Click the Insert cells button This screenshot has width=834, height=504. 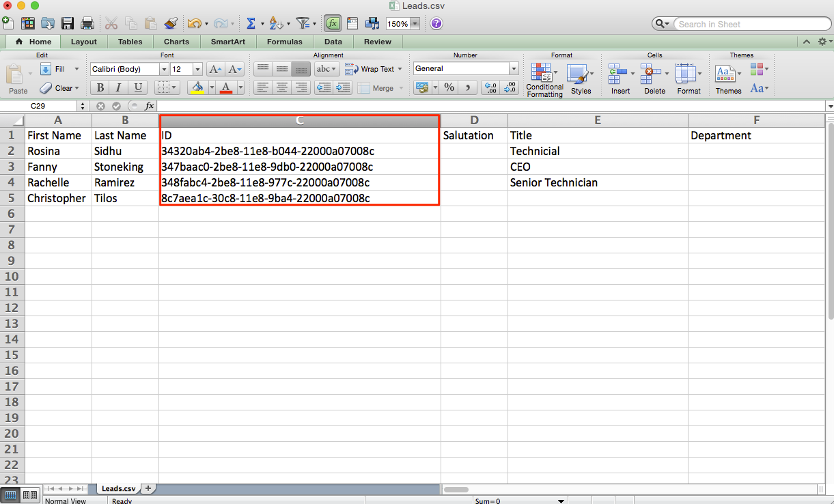tap(621, 80)
